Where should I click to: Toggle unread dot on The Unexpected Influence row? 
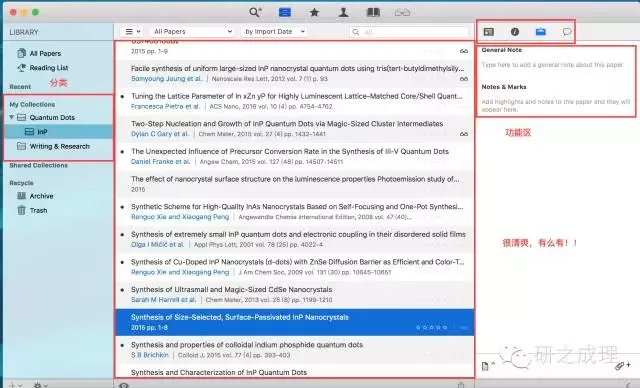[x=122, y=152]
